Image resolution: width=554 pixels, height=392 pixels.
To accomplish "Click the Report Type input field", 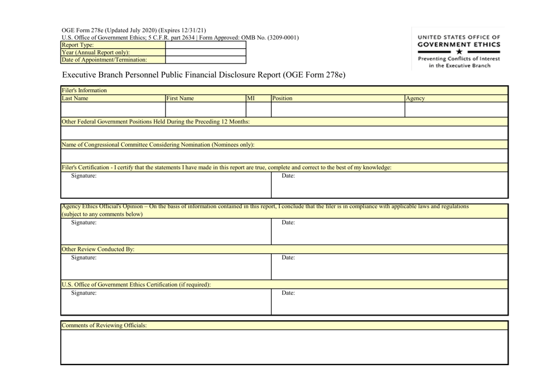I will (206, 44).
